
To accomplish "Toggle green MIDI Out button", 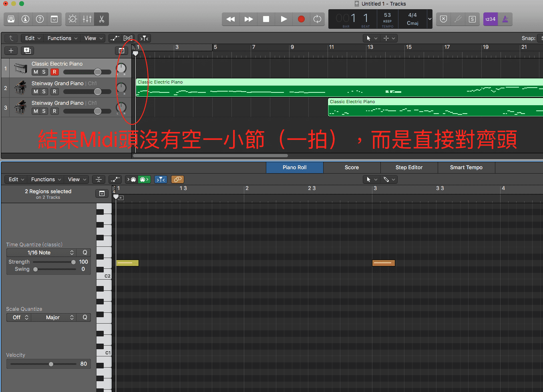I will point(144,179).
